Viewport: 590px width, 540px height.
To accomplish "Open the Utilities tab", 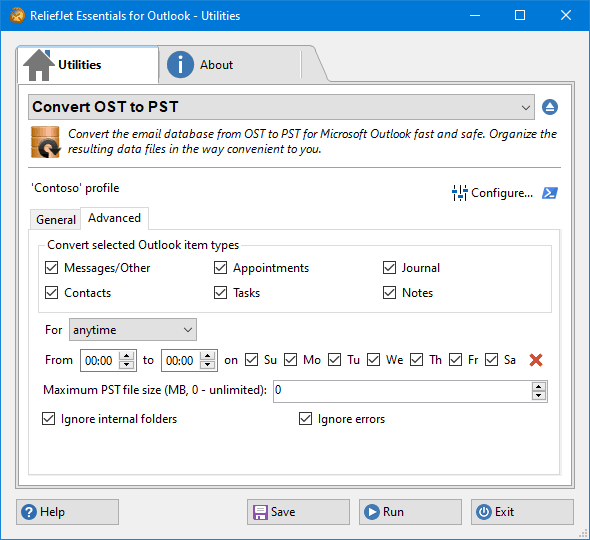I will pyautogui.click(x=88, y=65).
